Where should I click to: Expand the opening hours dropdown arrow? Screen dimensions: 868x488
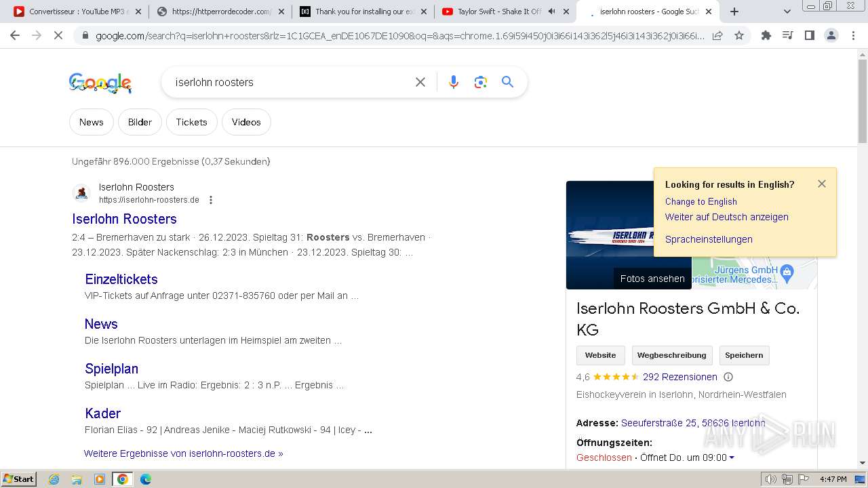point(732,457)
